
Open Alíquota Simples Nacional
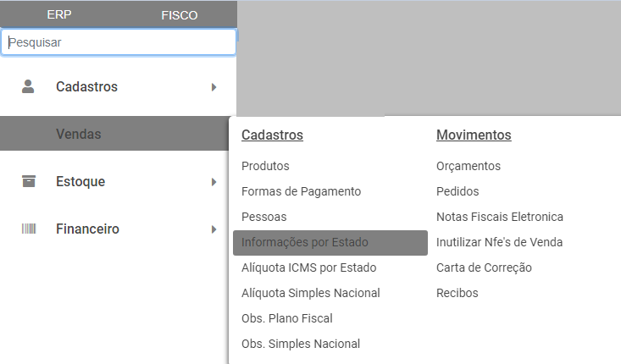pos(310,293)
